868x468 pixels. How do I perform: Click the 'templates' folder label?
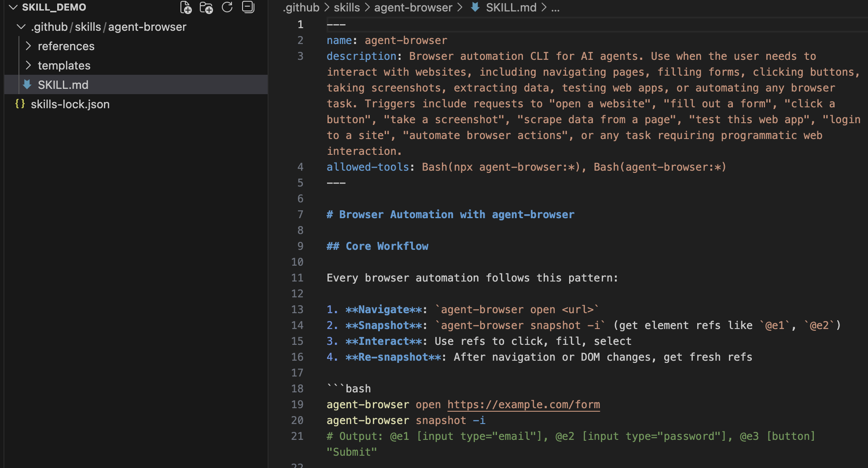64,66
